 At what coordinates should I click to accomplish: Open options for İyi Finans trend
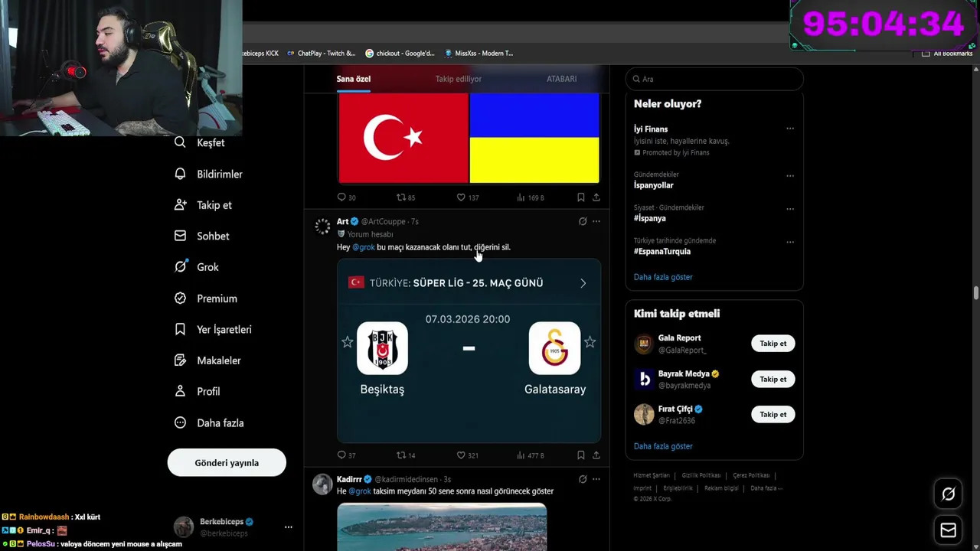[x=790, y=129]
